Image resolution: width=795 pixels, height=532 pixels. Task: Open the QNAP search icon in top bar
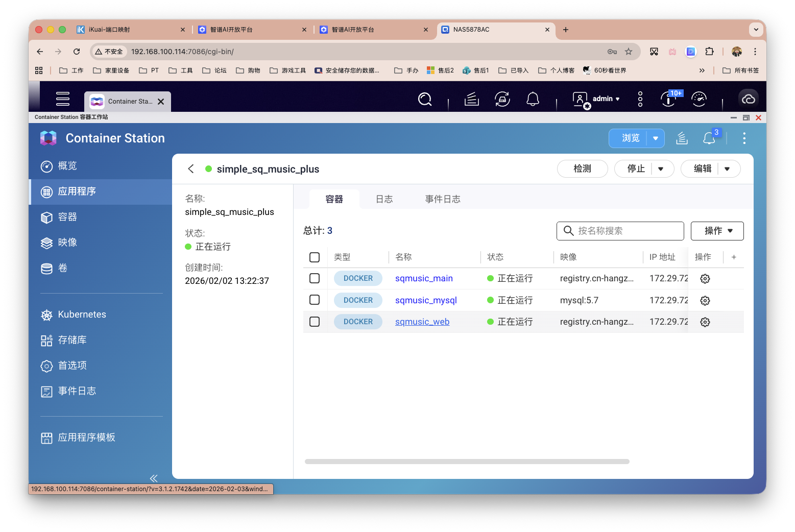click(x=425, y=99)
